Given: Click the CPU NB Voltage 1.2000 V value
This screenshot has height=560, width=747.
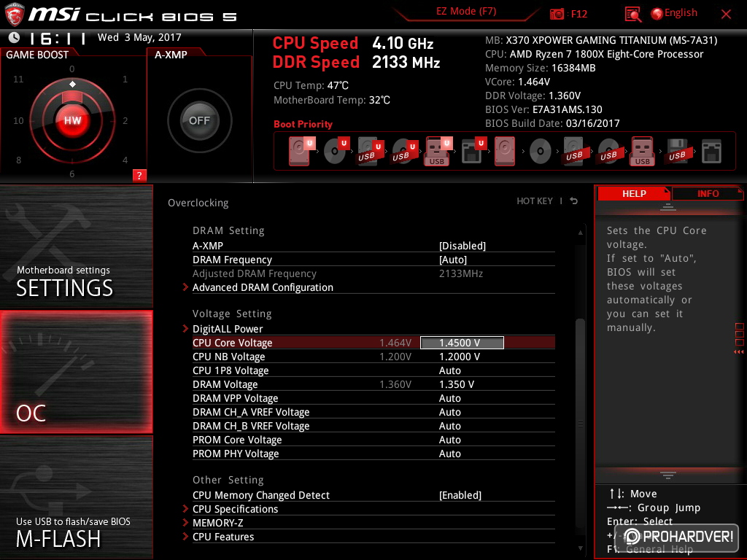Looking at the screenshot, I should pyautogui.click(x=460, y=357).
